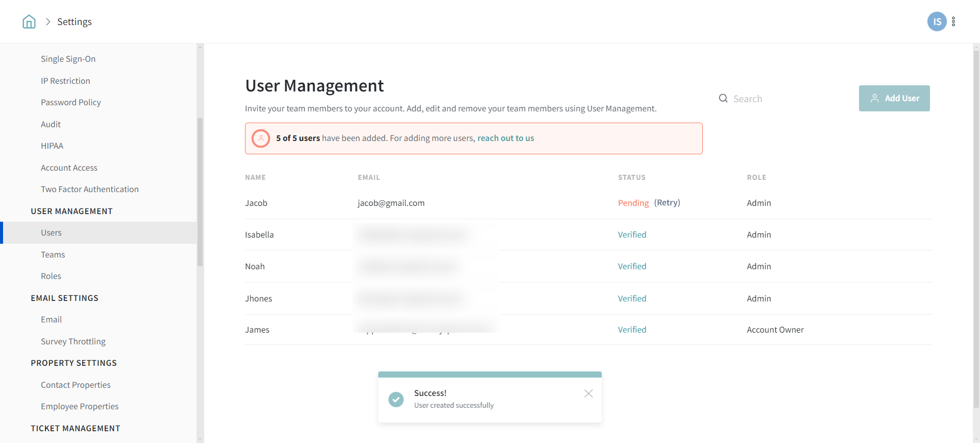Open the IS user avatar menu
The image size is (980, 444).
[936, 21]
